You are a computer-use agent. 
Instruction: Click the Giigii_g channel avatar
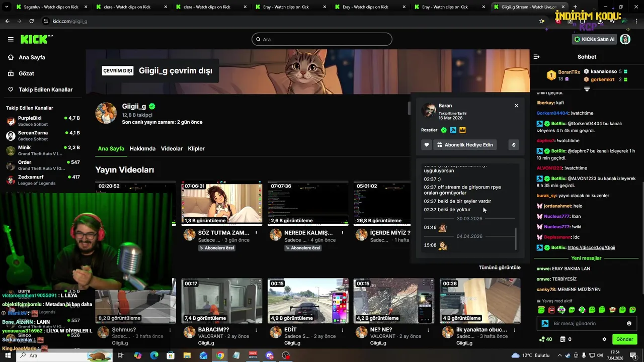click(x=106, y=113)
